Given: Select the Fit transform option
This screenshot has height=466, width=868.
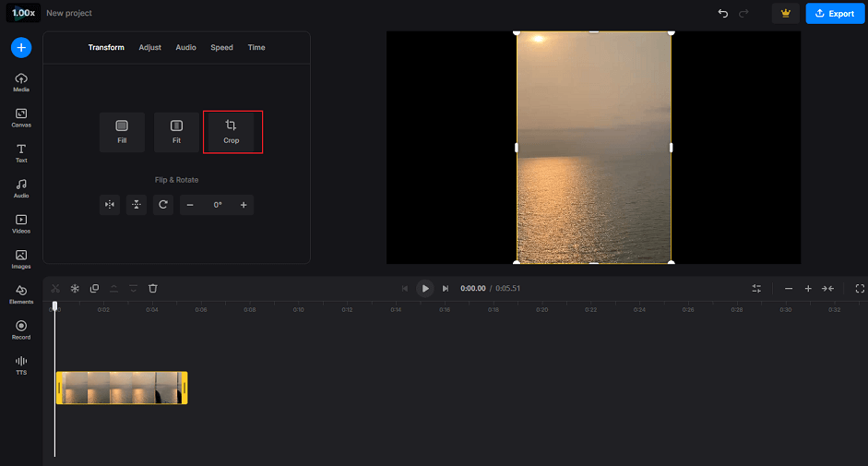Looking at the screenshot, I should [176, 131].
